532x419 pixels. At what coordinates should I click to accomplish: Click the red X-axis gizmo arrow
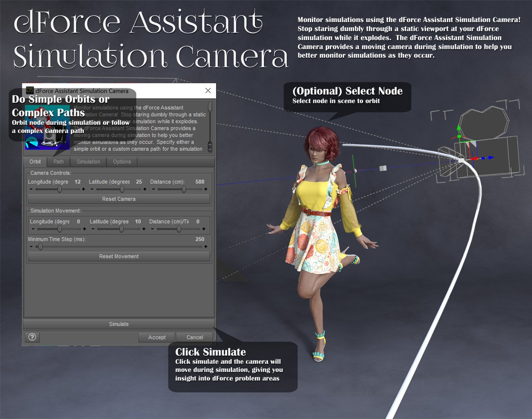coord(475,158)
